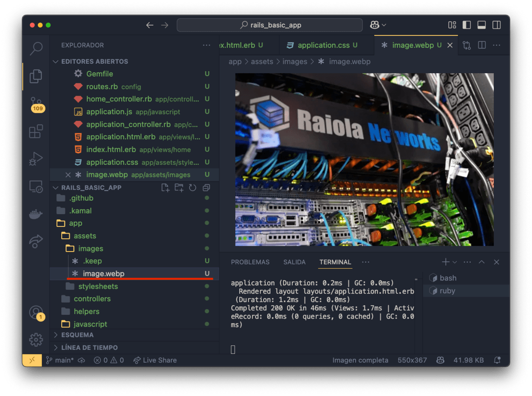
Task: Open the Extensions view icon
Action: click(36, 132)
